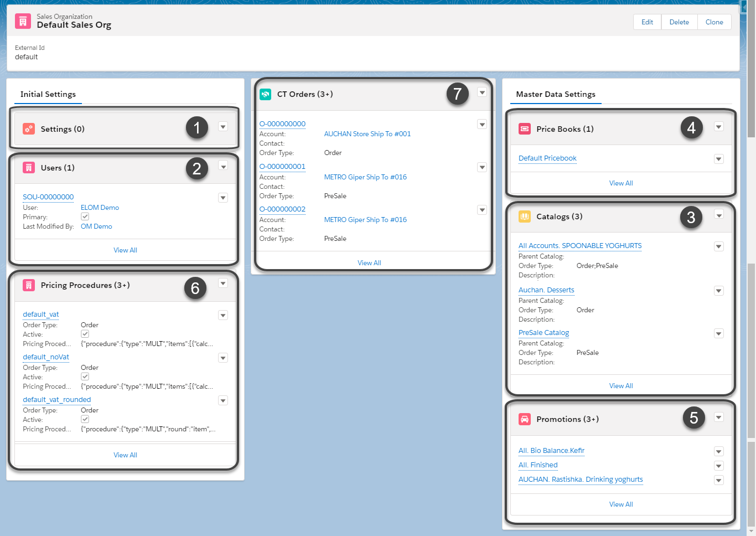Open the dropdown for All. Bio Balance.Kefir
The width and height of the screenshot is (756, 536).
pyautogui.click(x=718, y=451)
